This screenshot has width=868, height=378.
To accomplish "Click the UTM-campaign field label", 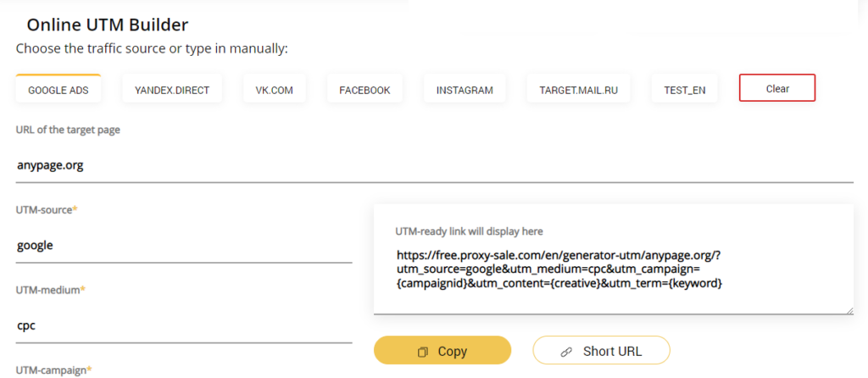I will (53, 370).
